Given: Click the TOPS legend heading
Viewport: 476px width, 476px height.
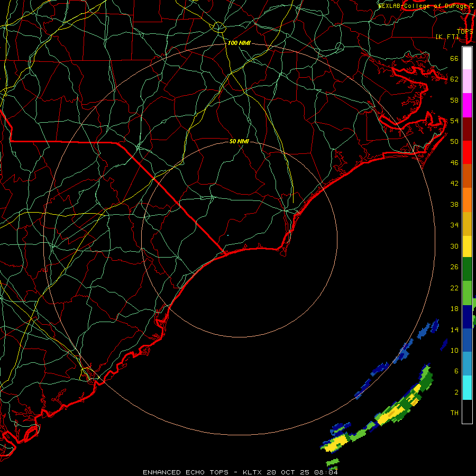Looking at the screenshot, I should click(x=465, y=31).
